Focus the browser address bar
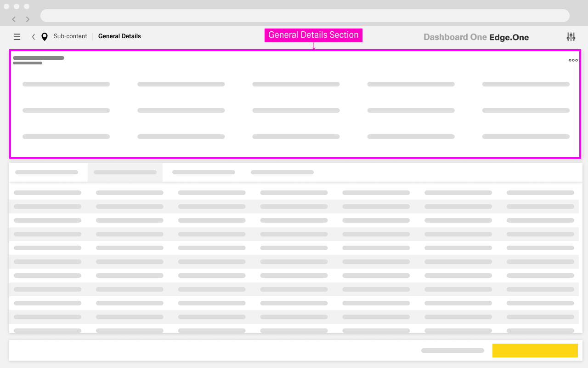Screen dimensions: 588x368 pos(305,16)
